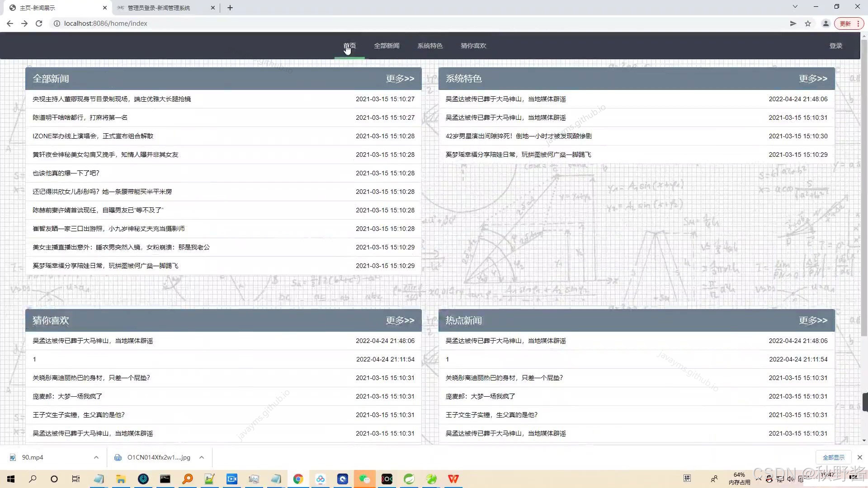
Task: Open a new browser tab with the plus icon
Action: [x=230, y=8]
